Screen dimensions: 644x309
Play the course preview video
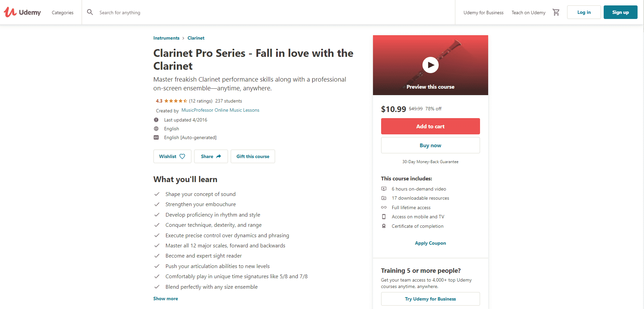pyautogui.click(x=430, y=65)
